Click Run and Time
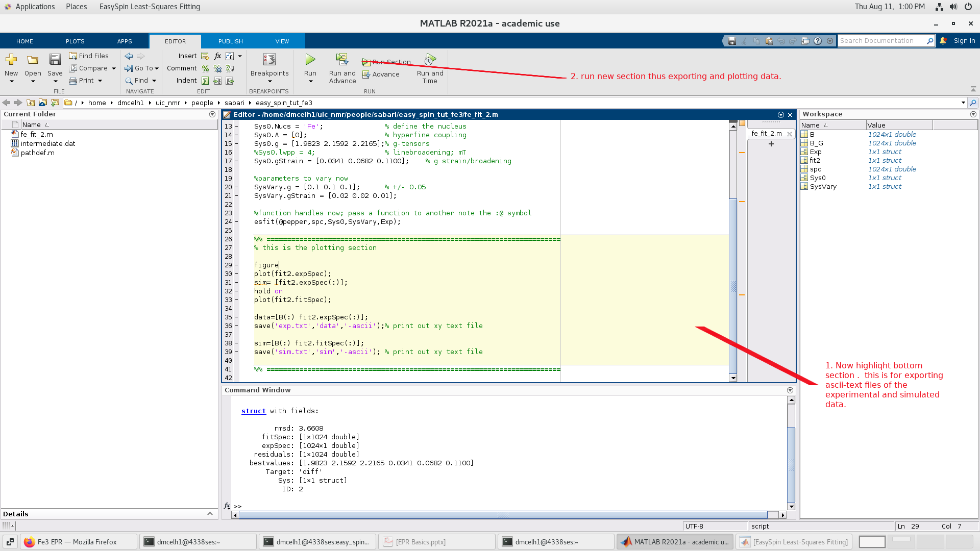Screen dimensions: 980x551 pos(430,68)
